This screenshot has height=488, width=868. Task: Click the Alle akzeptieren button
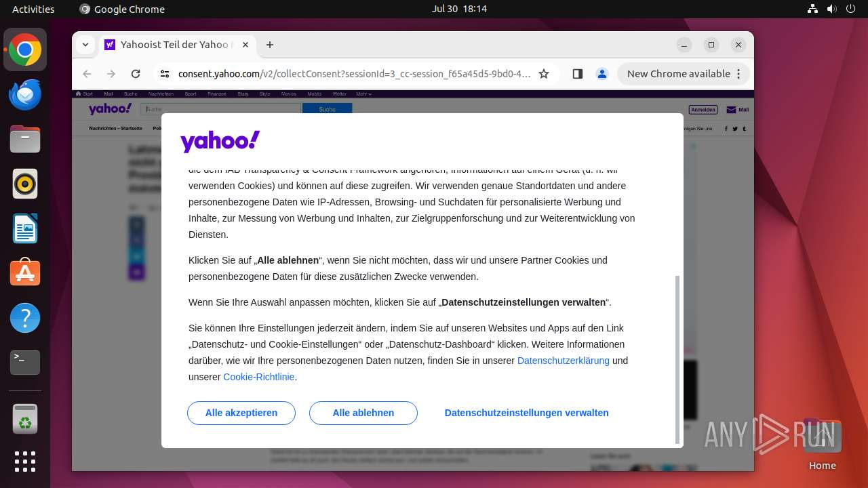[241, 413]
